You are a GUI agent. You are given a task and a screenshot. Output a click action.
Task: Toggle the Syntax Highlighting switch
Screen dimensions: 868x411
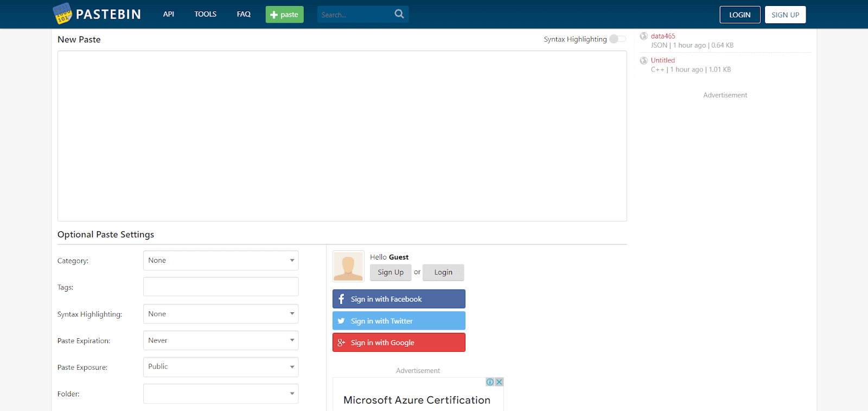click(x=617, y=39)
